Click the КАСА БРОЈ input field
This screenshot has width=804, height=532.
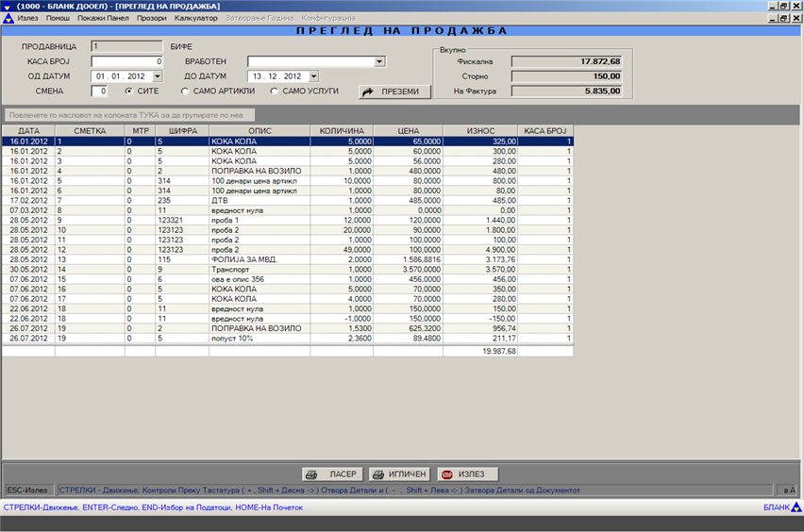tap(127, 61)
